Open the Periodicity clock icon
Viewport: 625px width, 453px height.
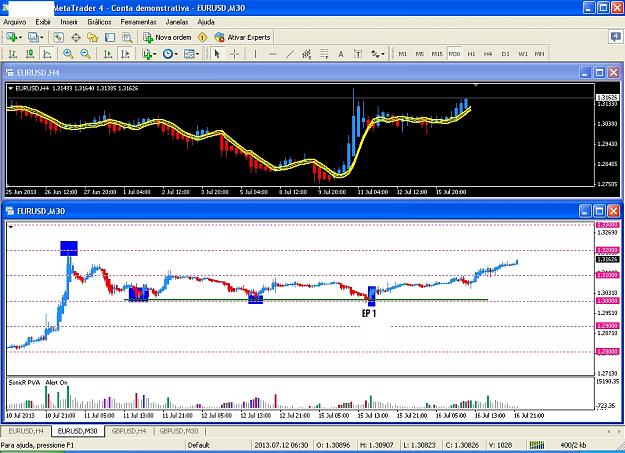click(168, 54)
